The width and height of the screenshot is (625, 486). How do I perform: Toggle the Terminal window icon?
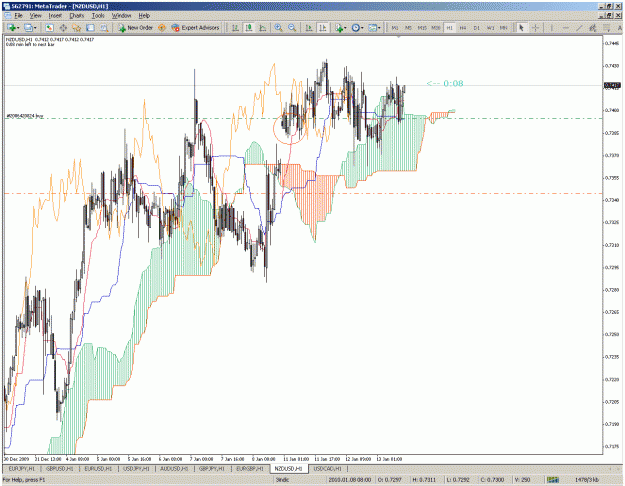pos(90,28)
